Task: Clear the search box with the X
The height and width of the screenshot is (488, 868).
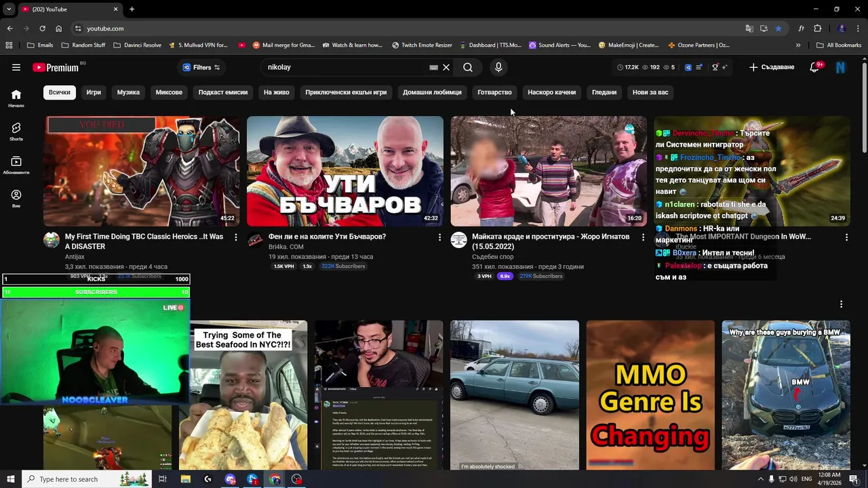Action: [446, 67]
